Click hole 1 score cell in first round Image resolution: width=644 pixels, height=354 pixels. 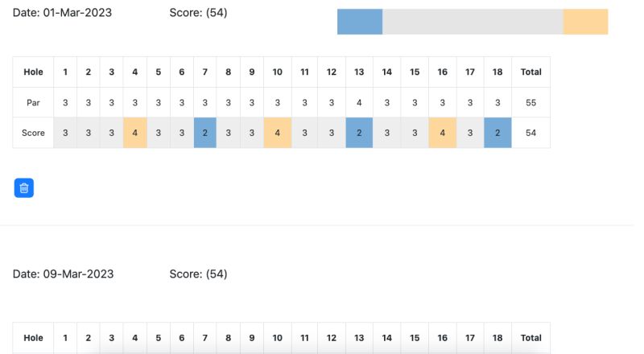point(65,133)
